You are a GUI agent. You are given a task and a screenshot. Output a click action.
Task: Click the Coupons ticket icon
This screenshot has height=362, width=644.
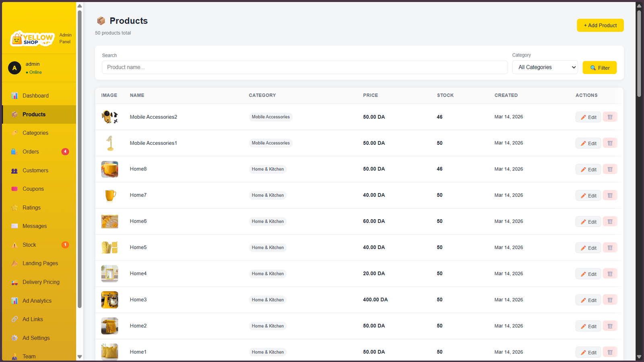coord(14,189)
